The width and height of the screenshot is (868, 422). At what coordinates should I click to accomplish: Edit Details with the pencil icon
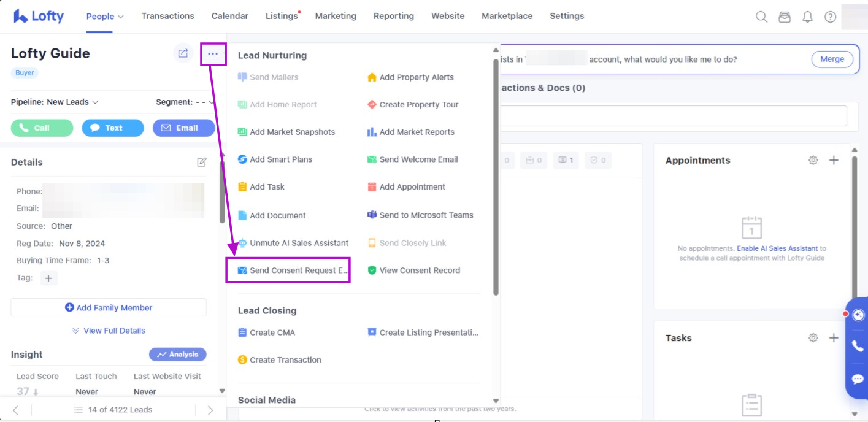click(x=201, y=162)
